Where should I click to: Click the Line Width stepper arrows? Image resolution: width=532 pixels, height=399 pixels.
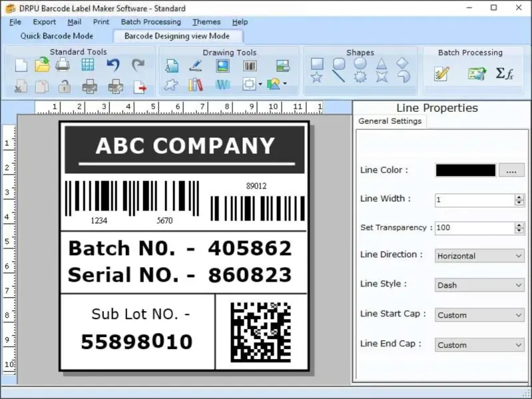coord(519,200)
